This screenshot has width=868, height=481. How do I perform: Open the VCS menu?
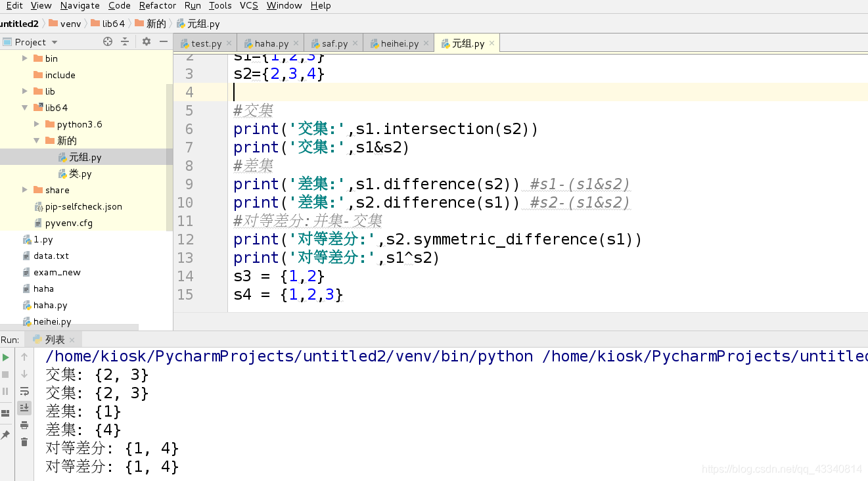[249, 5]
